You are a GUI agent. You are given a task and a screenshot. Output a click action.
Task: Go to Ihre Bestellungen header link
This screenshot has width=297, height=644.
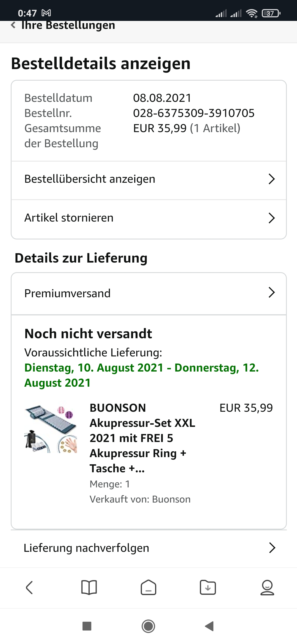68,25
